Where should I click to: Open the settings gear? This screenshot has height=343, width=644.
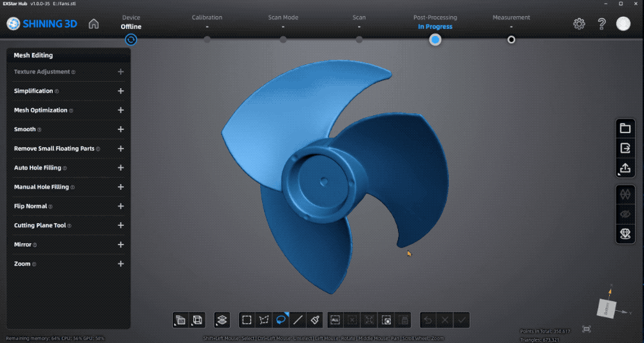579,24
